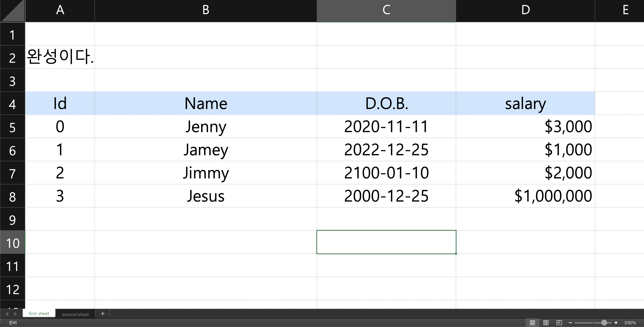Select the first sheet tab

point(39,314)
